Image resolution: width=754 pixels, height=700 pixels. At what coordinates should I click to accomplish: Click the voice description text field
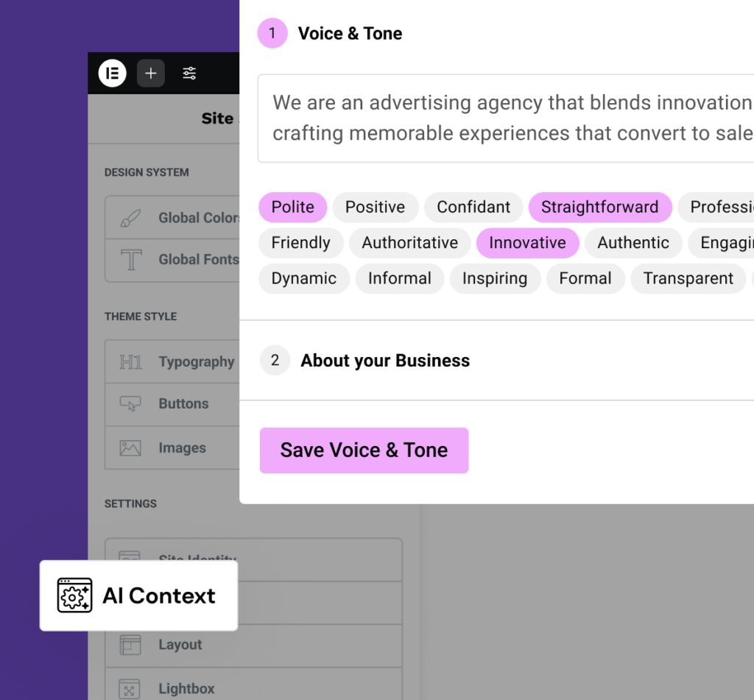[508, 118]
